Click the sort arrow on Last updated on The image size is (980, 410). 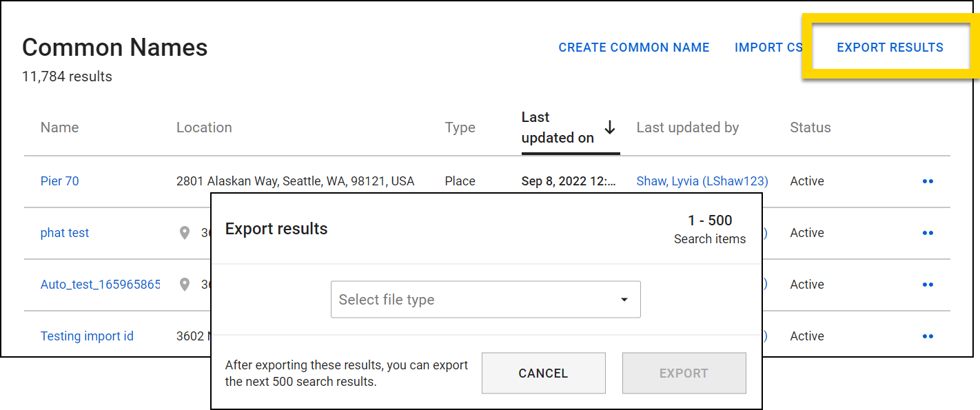[609, 127]
